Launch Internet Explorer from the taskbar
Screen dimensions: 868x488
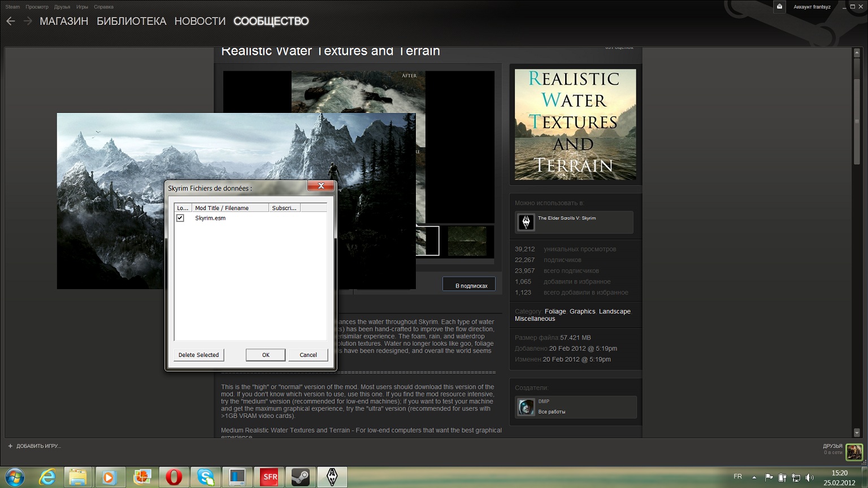(x=47, y=477)
